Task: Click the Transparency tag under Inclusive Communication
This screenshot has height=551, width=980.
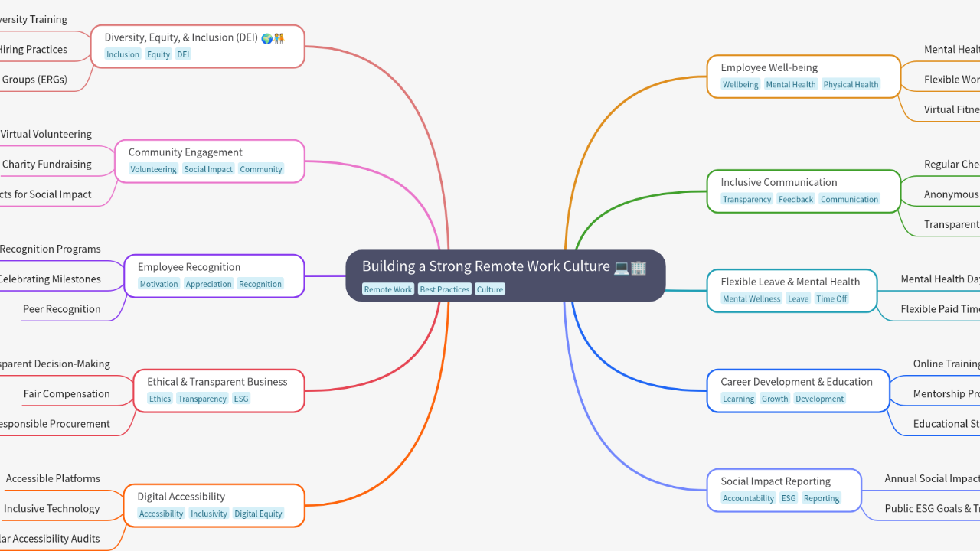Action: (x=746, y=199)
